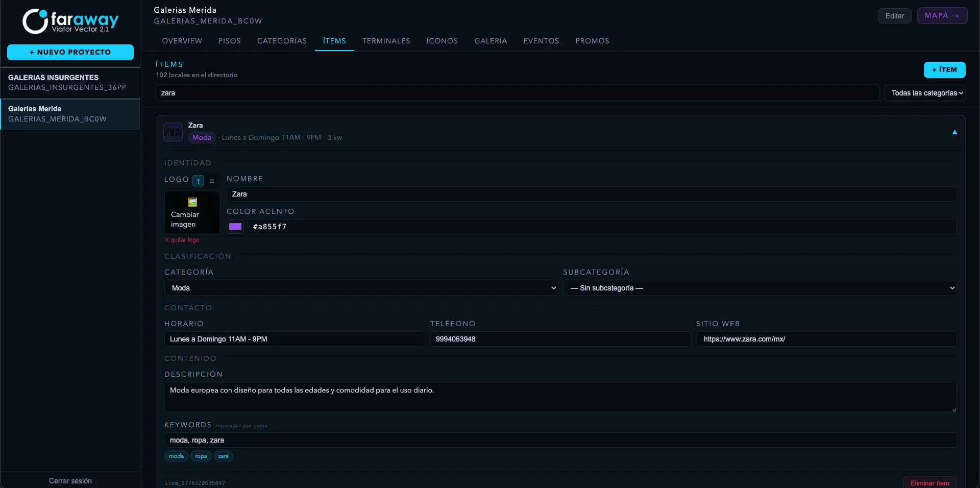980x488 pixels.
Task: Open the Mapa view button
Action: (942, 16)
